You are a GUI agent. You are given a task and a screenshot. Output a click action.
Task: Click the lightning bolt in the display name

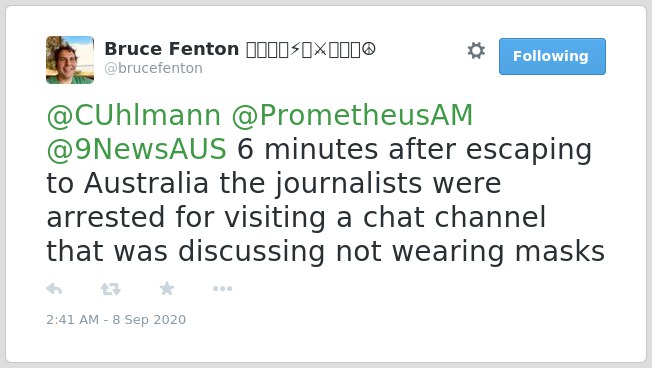pos(295,49)
